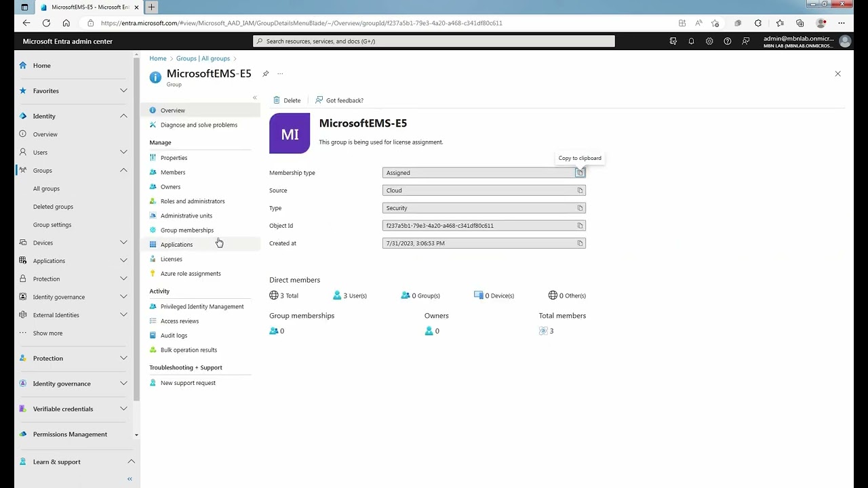Copy Source value to clipboard
Screen dimensions: 868x488
[580, 190]
